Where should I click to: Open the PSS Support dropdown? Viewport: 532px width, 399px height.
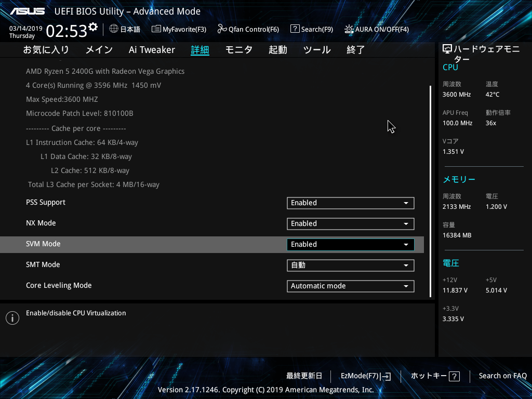pos(351,203)
